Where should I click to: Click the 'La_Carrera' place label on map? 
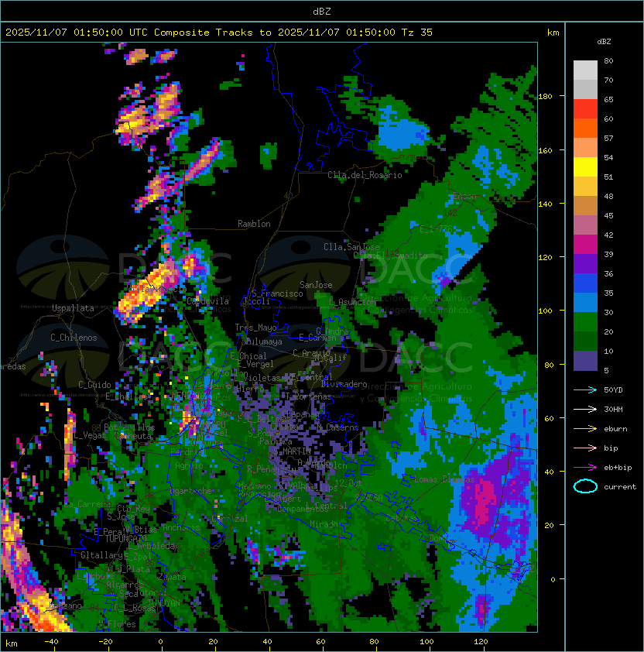tap(87, 504)
